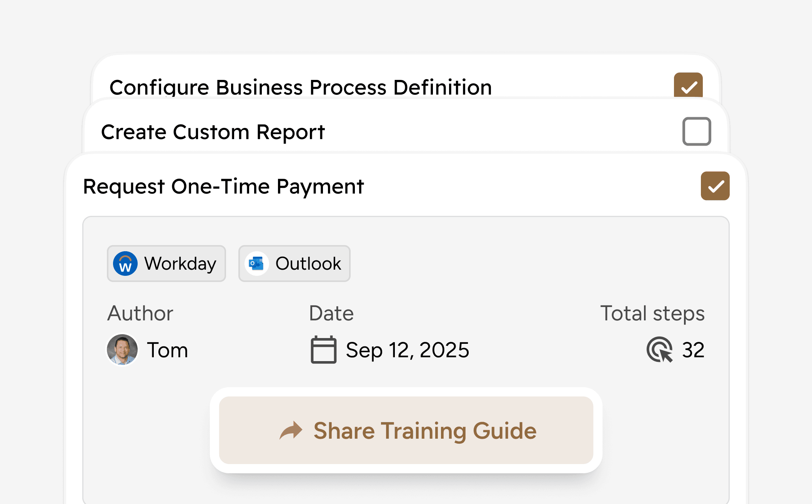
Task: Click the Workday logo icon
Action: 125,264
